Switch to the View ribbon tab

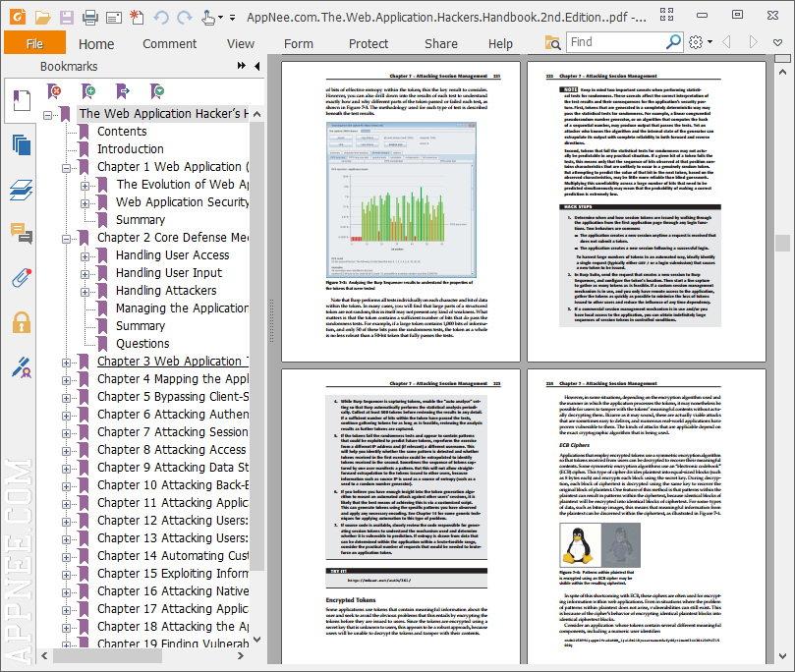tap(241, 44)
